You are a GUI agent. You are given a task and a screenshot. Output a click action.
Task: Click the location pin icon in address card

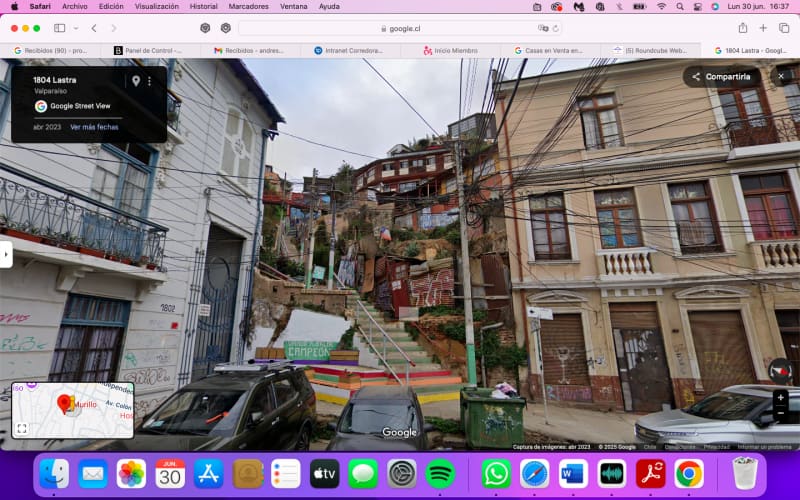point(136,81)
